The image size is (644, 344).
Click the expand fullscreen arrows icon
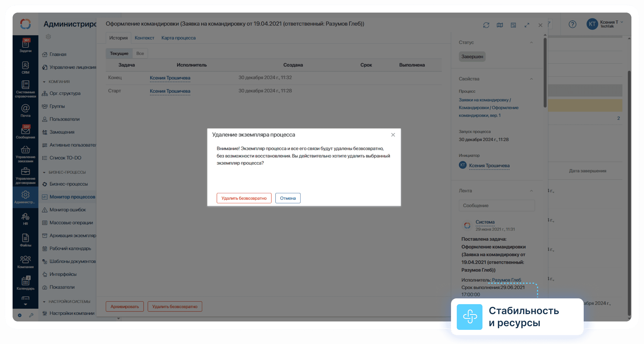point(527,25)
